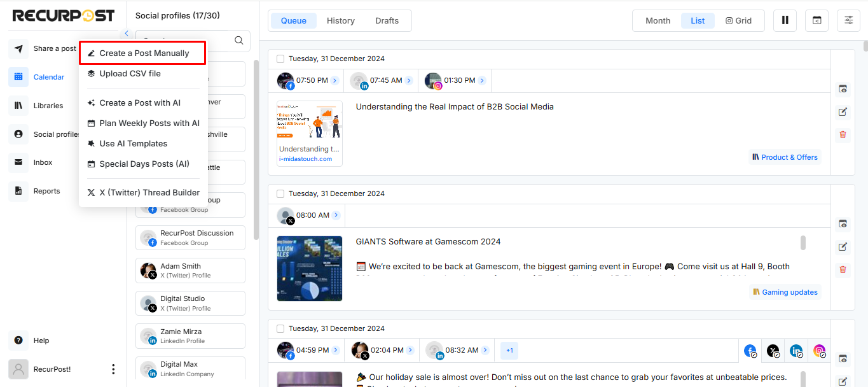Switch to the History tab
Viewport: 868px width, 387px height.
[341, 20]
